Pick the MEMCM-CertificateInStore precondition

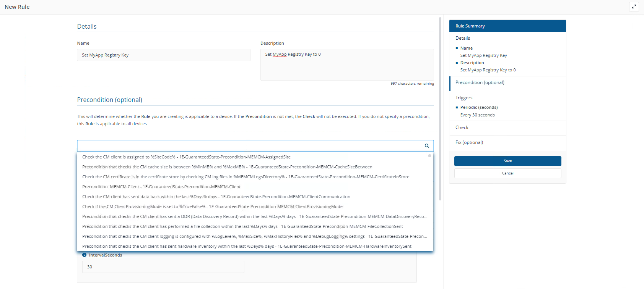pos(246,177)
